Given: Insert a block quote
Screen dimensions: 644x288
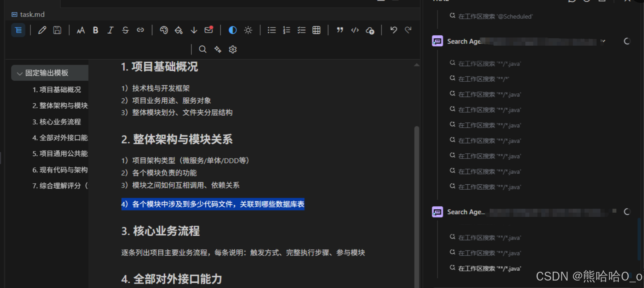Looking at the screenshot, I should [340, 30].
